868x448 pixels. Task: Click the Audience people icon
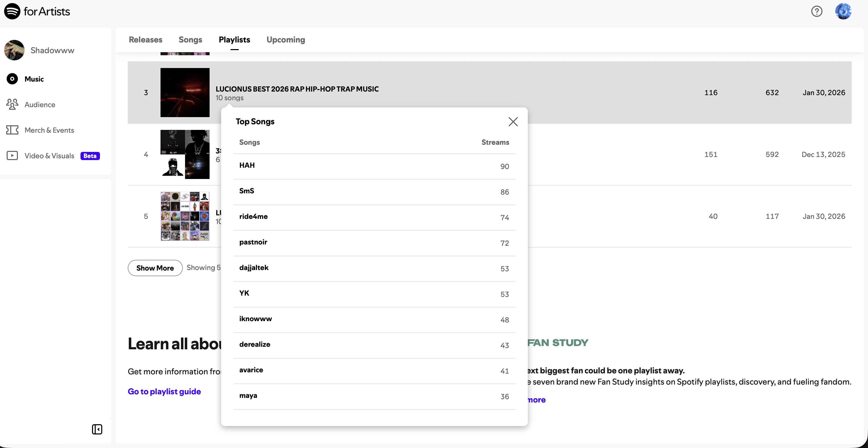coord(12,105)
